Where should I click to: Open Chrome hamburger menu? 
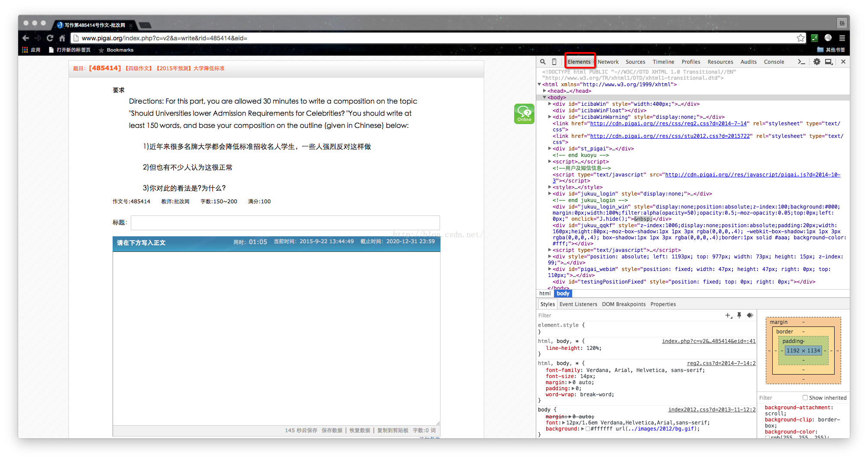[x=842, y=38]
